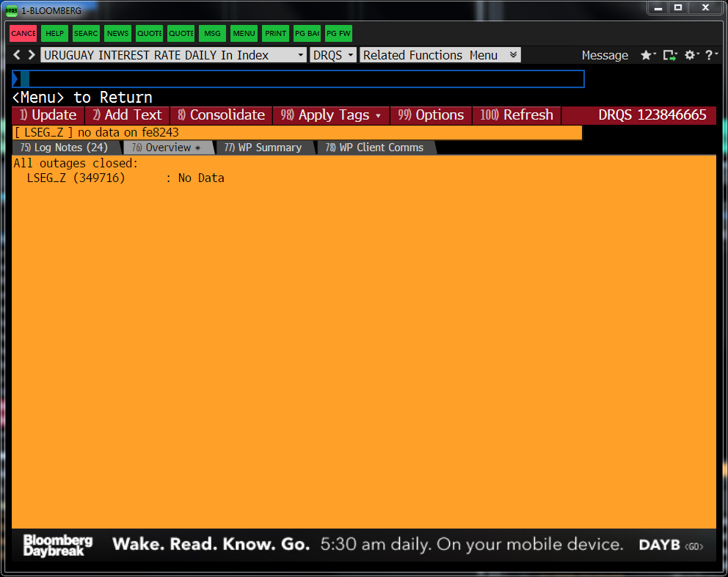
Task: Open the security name dropdown
Action: [174, 55]
